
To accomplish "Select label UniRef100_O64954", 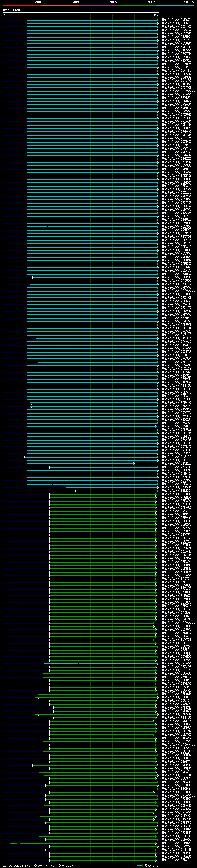I will (177, 379).
